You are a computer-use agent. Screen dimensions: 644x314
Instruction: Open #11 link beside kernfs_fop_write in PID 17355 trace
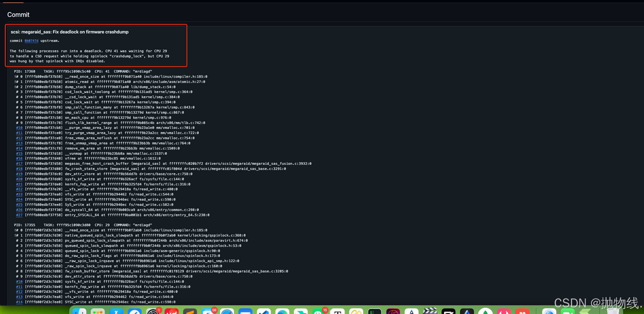[19, 287]
